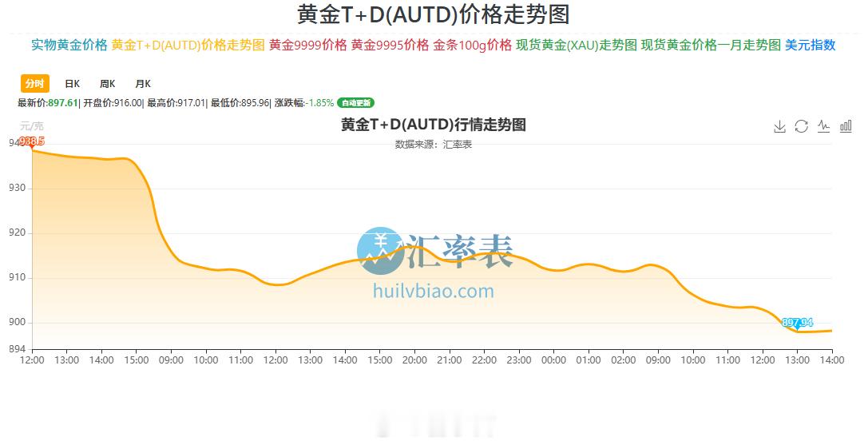Viewport: 868px width, 445px height.
Task: Open 现货黄金(XAU)走势图 link
Action: coord(577,45)
